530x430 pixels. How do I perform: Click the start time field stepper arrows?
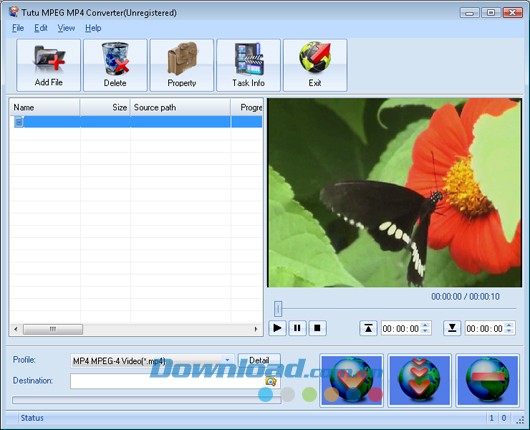coord(426,328)
